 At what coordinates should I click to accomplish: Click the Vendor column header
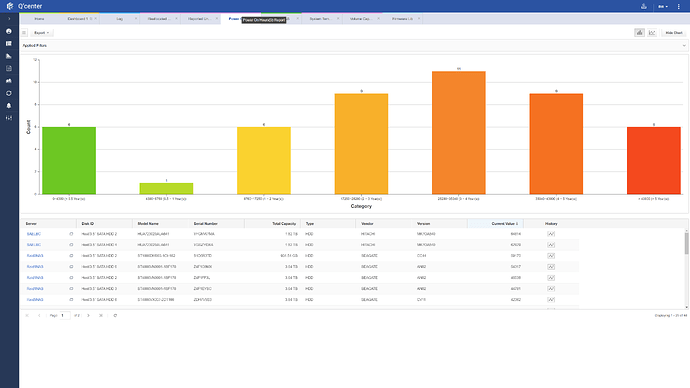coord(384,223)
